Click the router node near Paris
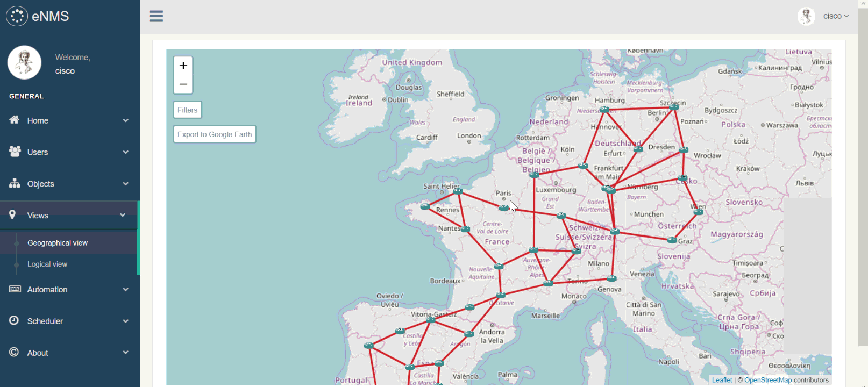The height and width of the screenshot is (387, 868). click(503, 207)
